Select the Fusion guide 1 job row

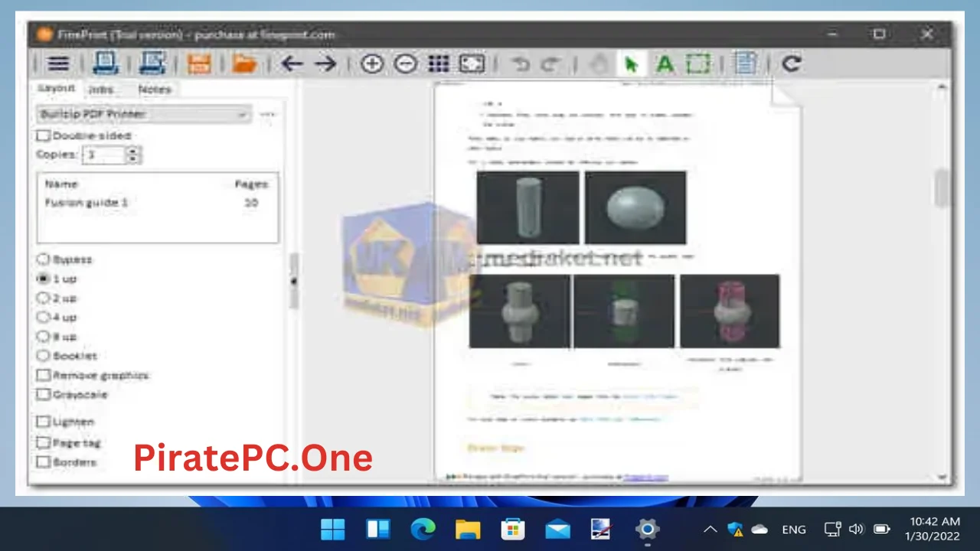tap(158, 203)
